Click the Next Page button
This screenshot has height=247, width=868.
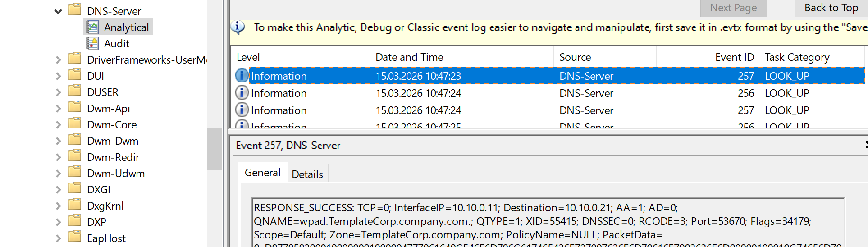pyautogui.click(x=733, y=8)
